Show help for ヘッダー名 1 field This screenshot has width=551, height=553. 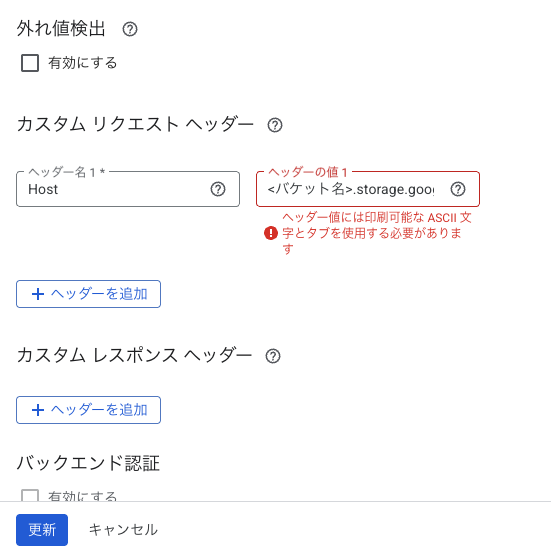[x=218, y=189]
